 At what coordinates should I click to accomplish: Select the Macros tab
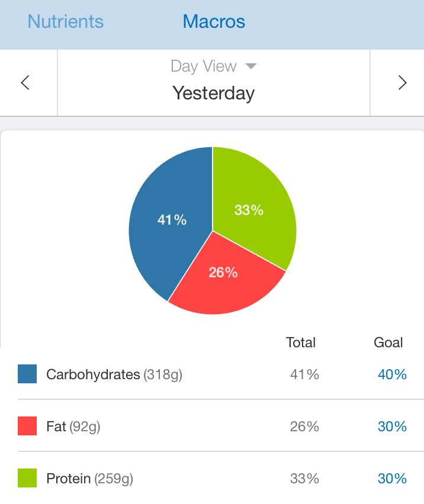click(x=214, y=21)
